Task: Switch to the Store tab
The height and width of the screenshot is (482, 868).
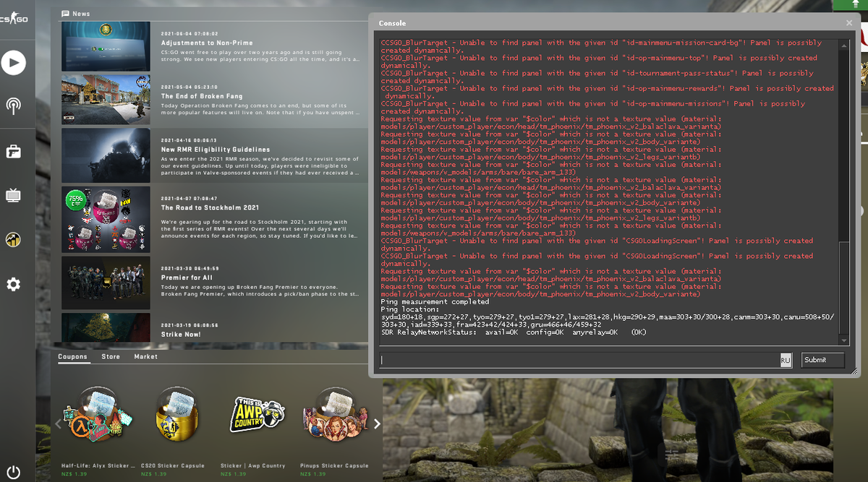Action: [111, 356]
